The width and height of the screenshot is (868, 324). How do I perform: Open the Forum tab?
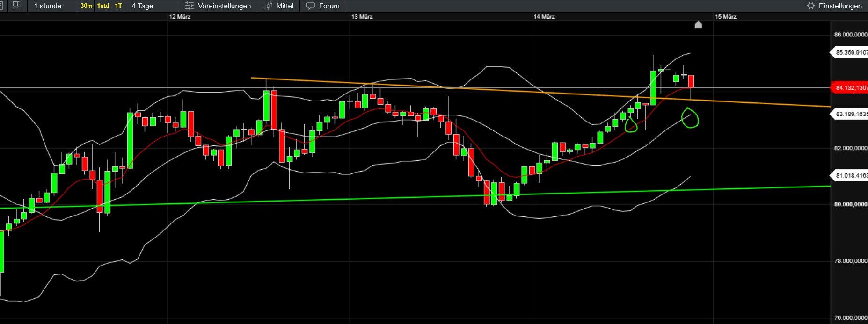(323, 6)
